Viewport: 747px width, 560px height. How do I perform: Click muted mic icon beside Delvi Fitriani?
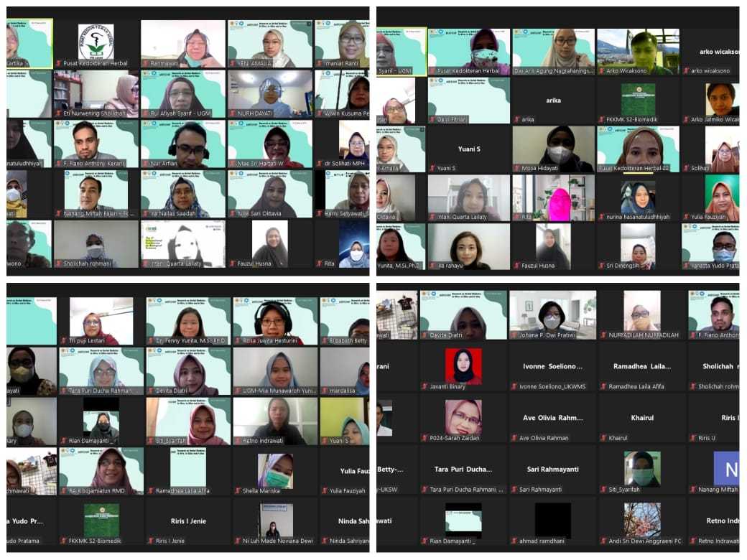(433, 119)
